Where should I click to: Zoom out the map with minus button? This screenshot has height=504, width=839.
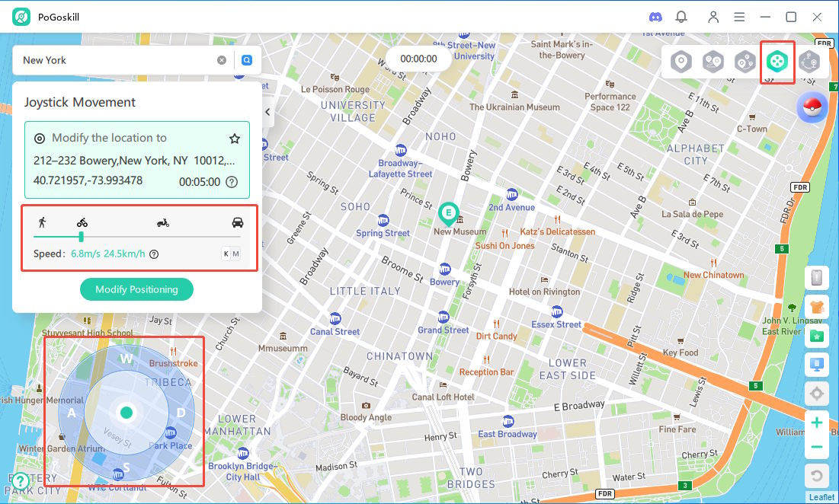(x=817, y=447)
